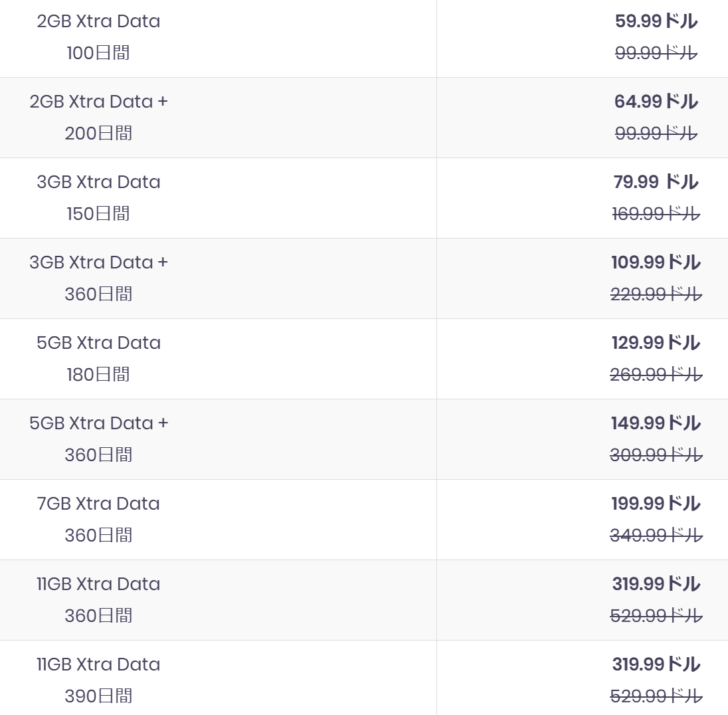
Task: Click the 59.99ドル price
Action: (656, 21)
